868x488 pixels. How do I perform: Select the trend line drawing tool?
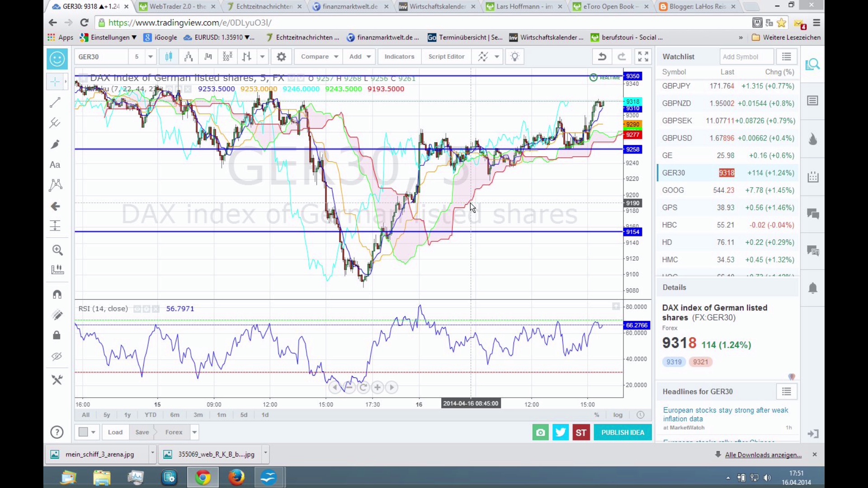coord(55,103)
